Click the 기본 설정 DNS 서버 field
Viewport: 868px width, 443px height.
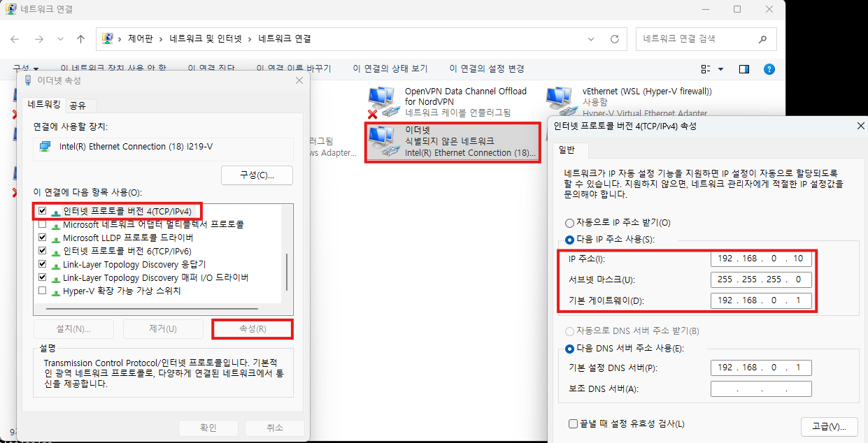pyautogui.click(x=761, y=368)
